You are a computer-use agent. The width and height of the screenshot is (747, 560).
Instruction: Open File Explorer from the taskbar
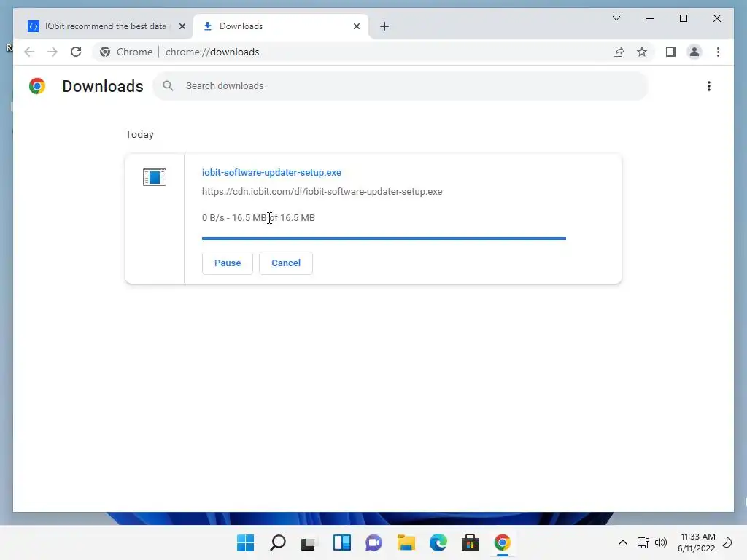pyautogui.click(x=406, y=542)
